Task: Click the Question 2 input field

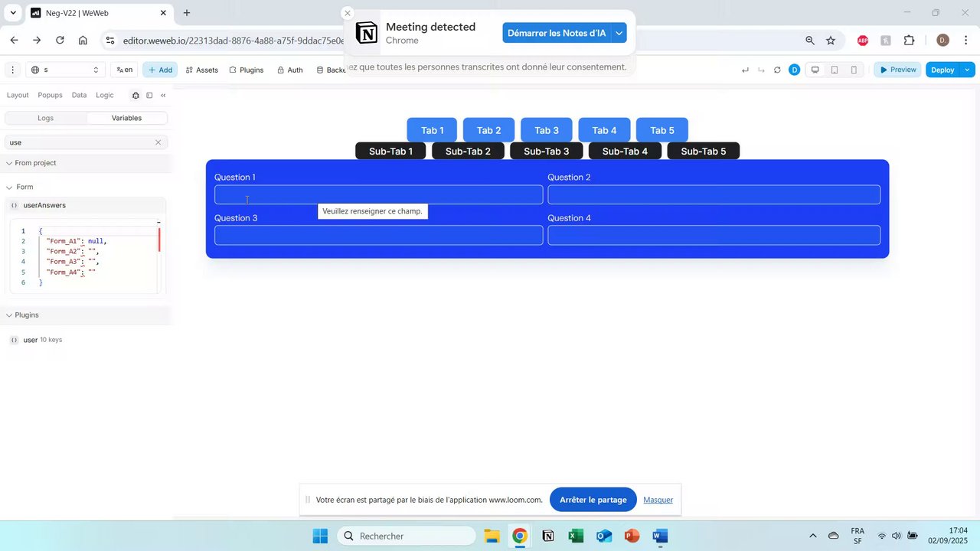Action: point(714,194)
